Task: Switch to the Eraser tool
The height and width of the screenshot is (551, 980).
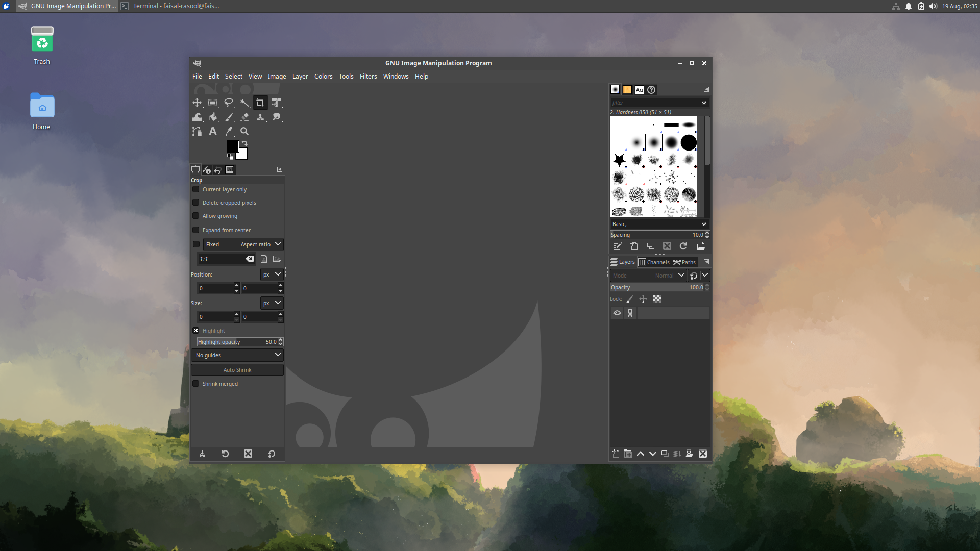Action: 244,117
